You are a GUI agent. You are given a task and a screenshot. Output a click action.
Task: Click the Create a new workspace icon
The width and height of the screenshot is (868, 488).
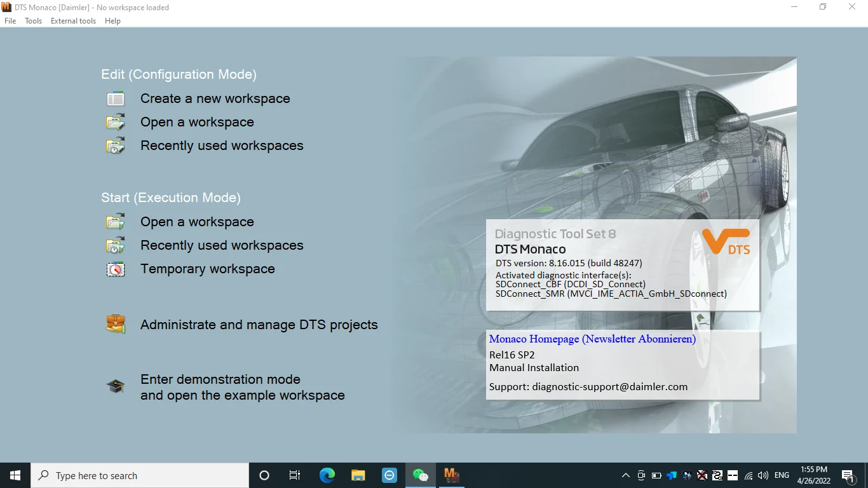pyautogui.click(x=116, y=98)
